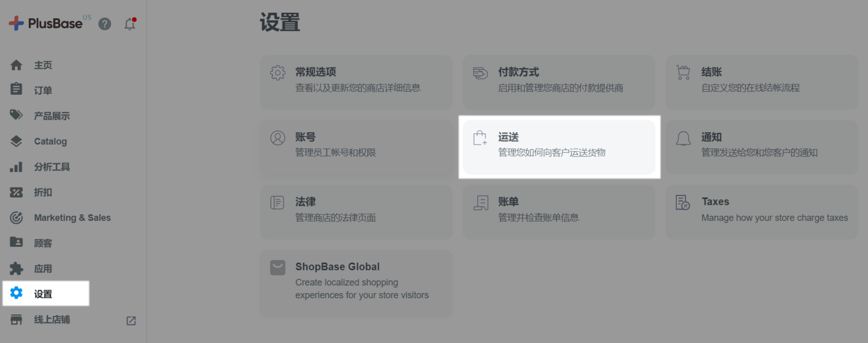Click the home icon beside 主页
The width and height of the screenshot is (868, 343).
coord(16,65)
